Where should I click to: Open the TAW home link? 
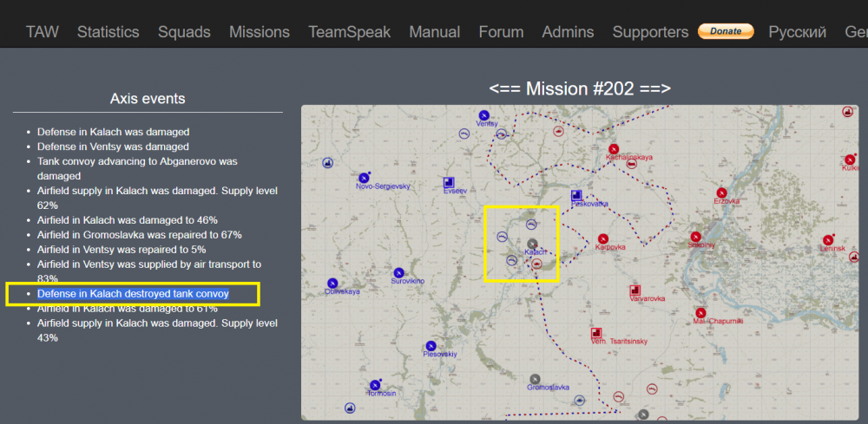pos(42,32)
